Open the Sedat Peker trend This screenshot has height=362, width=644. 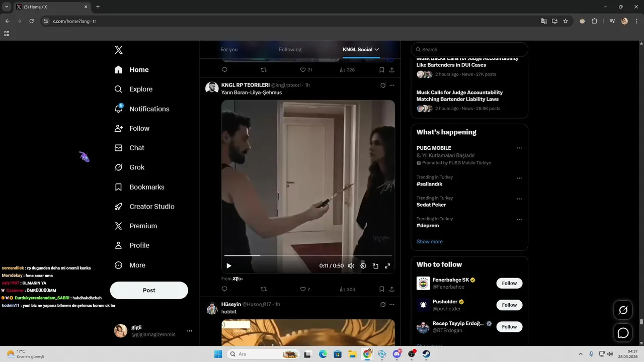point(431,205)
